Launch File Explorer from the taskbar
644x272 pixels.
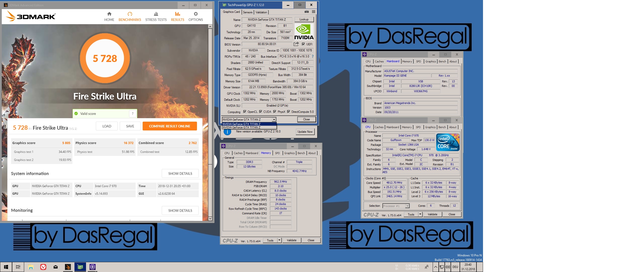tap(31, 267)
